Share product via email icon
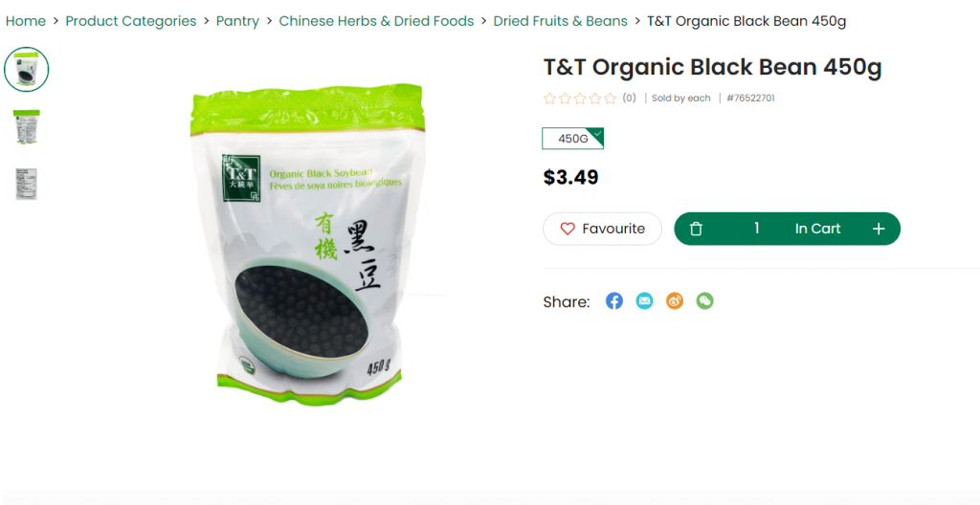Image resolution: width=980 pixels, height=505 pixels. coord(644,301)
